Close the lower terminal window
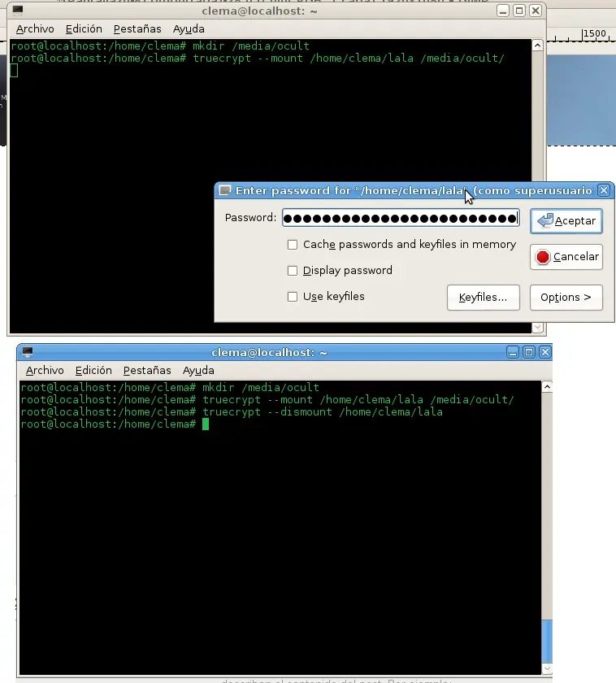Viewport: 616px width, 683px height. coord(545,352)
